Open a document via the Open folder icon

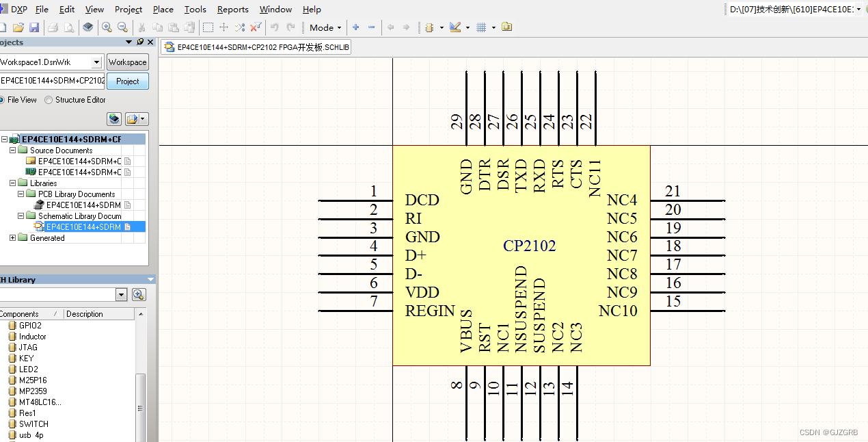pyautogui.click(x=17, y=27)
